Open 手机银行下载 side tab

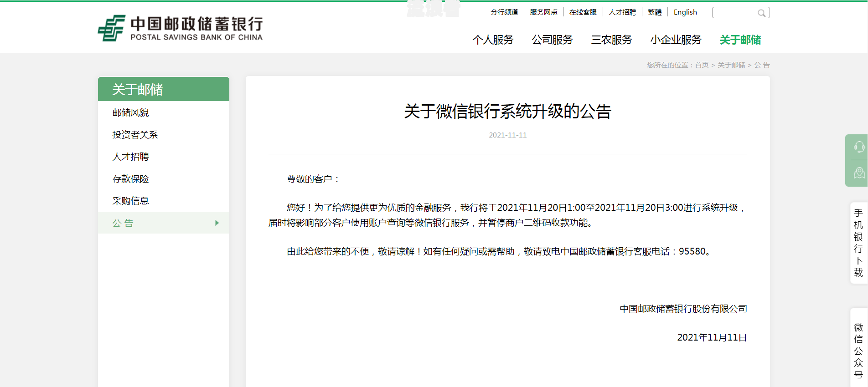tap(858, 243)
